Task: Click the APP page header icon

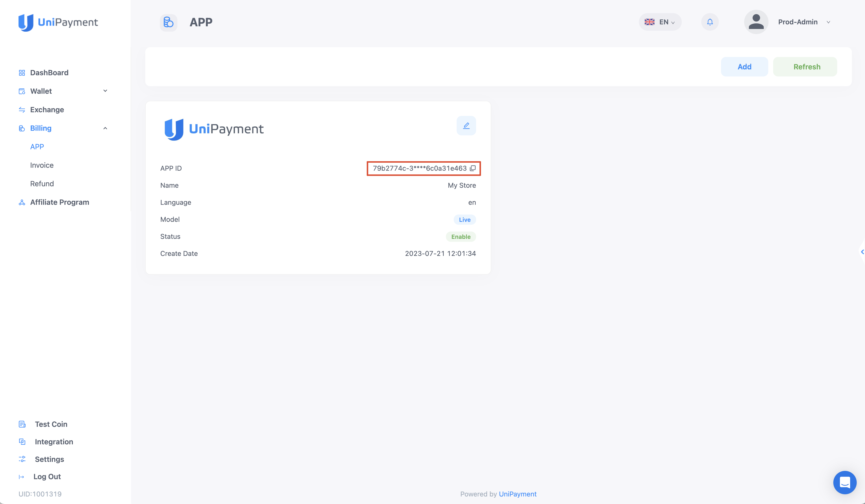Action: click(169, 23)
